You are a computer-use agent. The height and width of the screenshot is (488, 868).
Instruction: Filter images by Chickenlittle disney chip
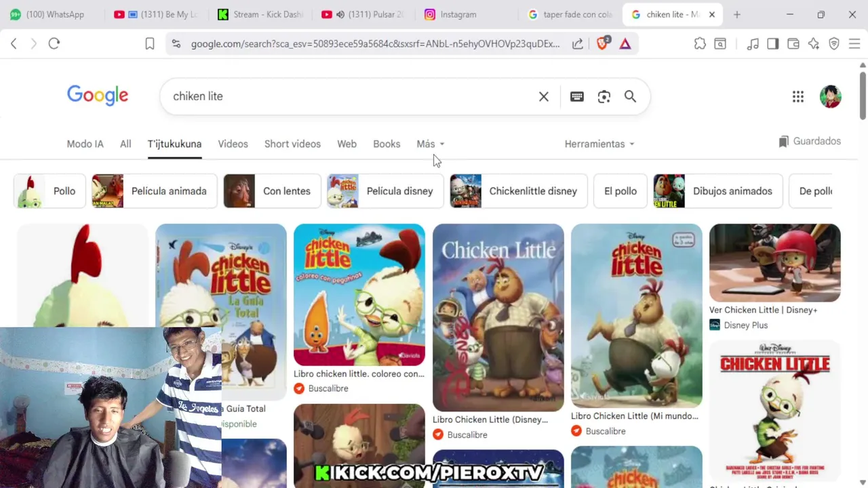[x=519, y=191]
